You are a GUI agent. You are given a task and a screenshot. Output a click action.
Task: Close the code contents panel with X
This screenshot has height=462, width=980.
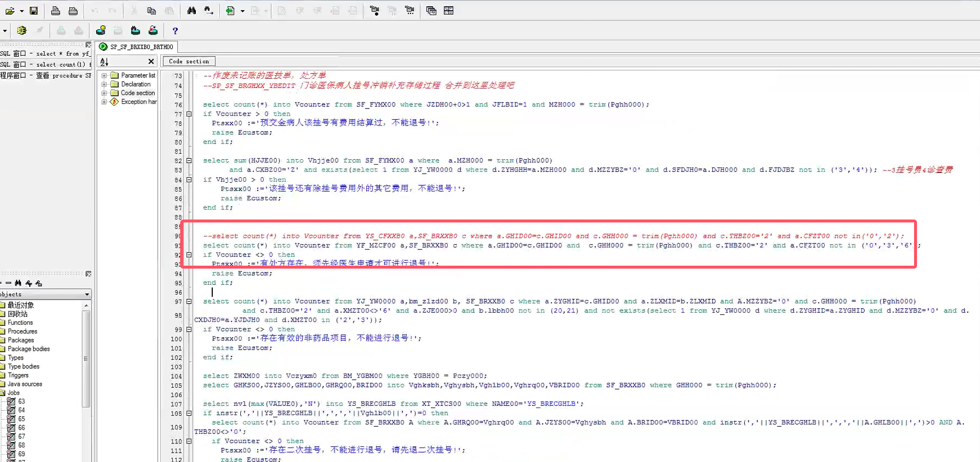(151, 62)
